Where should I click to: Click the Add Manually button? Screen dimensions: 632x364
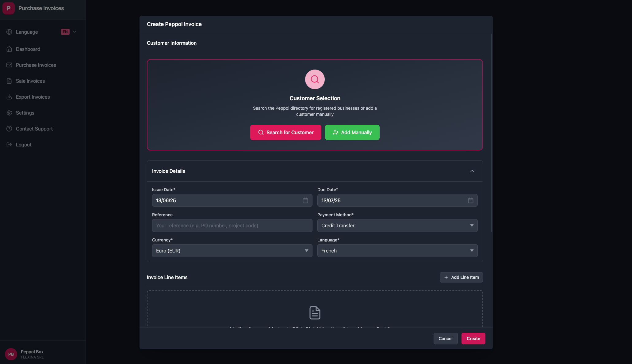(352, 132)
